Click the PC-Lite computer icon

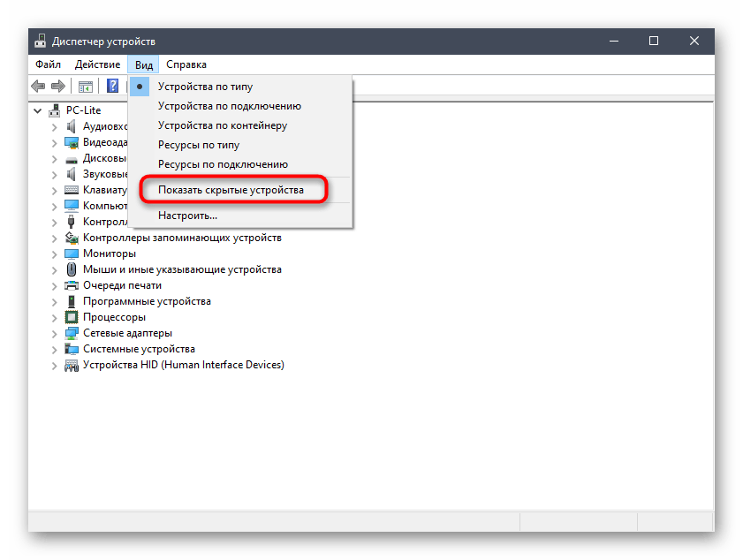tap(53, 110)
